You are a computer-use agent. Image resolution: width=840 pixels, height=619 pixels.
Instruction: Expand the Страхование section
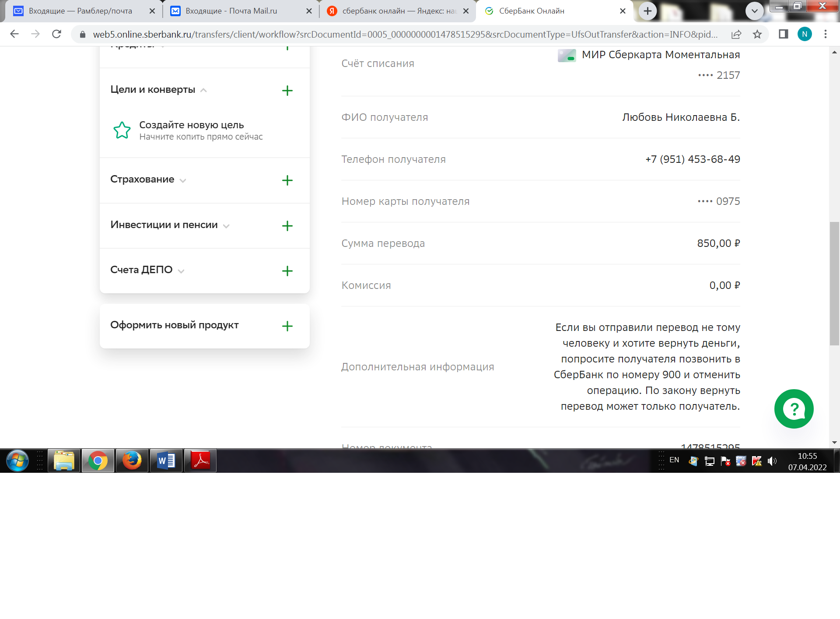(183, 180)
